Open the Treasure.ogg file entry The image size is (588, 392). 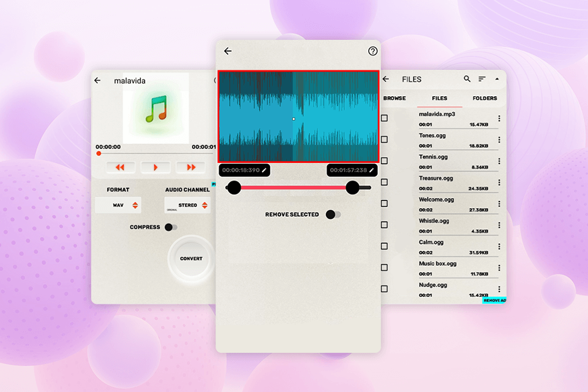coord(458,183)
